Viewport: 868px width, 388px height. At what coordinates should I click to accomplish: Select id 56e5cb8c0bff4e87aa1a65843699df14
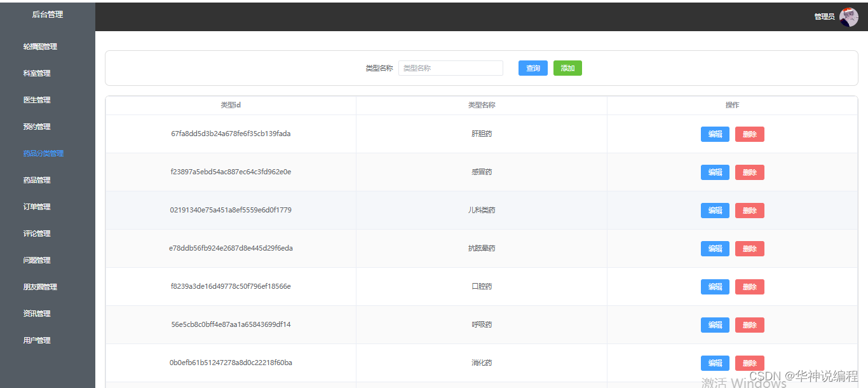pos(231,324)
